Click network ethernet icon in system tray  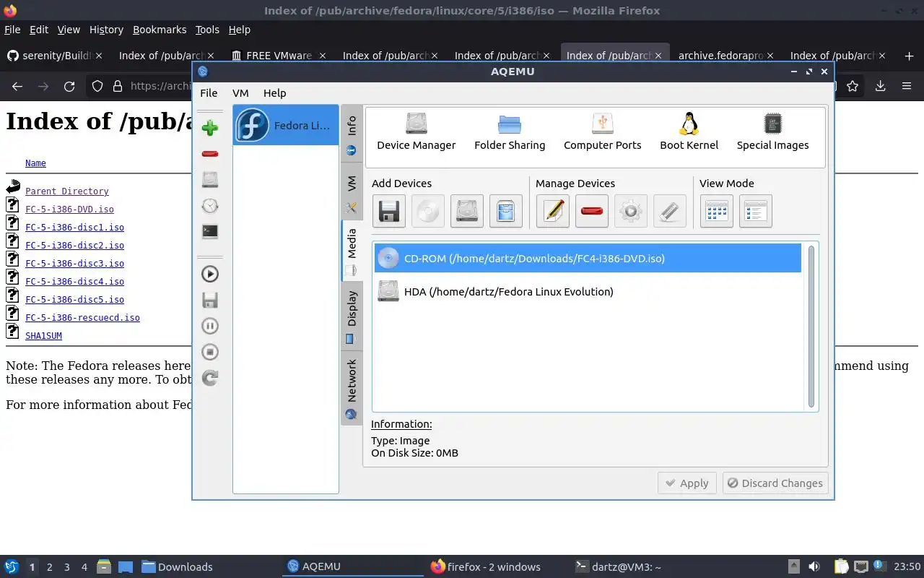point(860,567)
